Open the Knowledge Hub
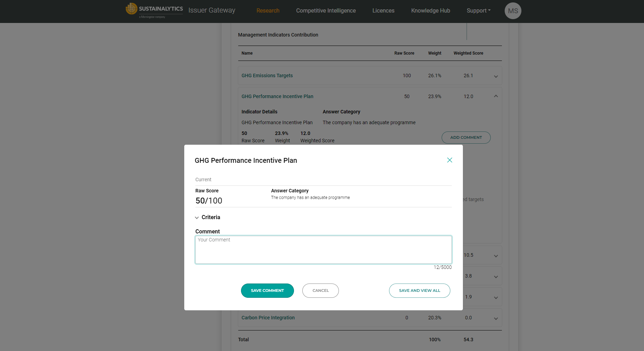Viewport: 644px width, 351px height. point(430,11)
